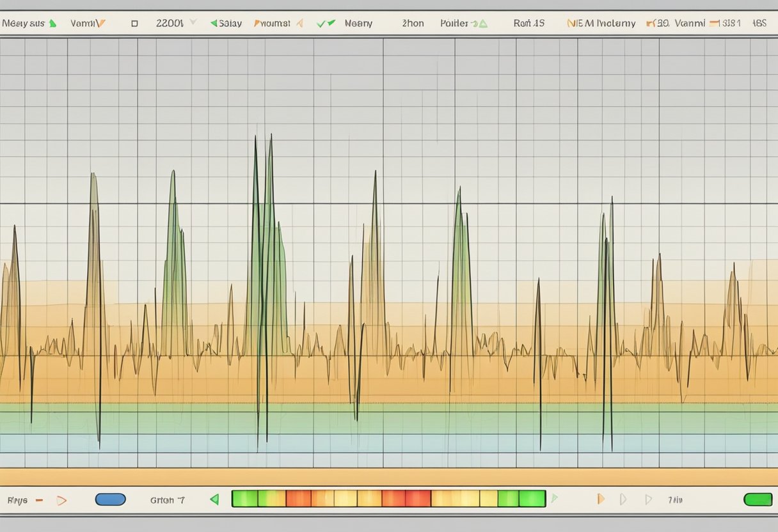Click the green triangle after 'Poilter'
The height and width of the screenshot is (532, 778).
click(482, 23)
